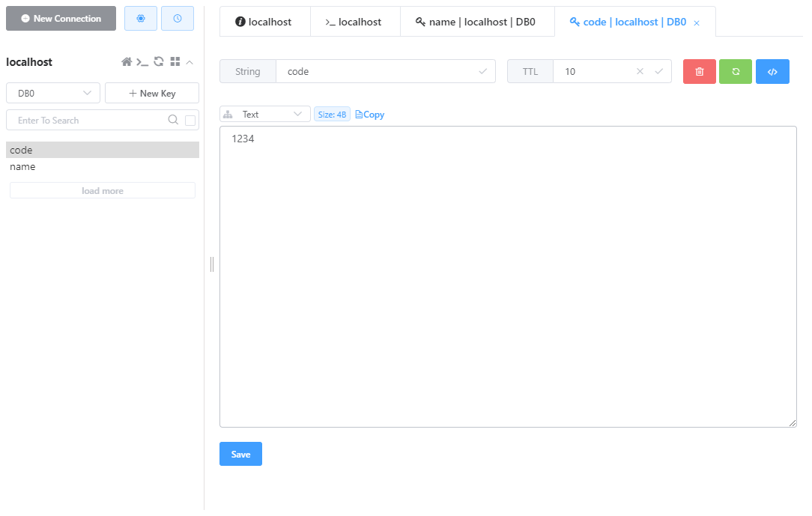Image resolution: width=812 pixels, height=516 pixels.
Task: Click New Connection button
Action: [x=61, y=19]
